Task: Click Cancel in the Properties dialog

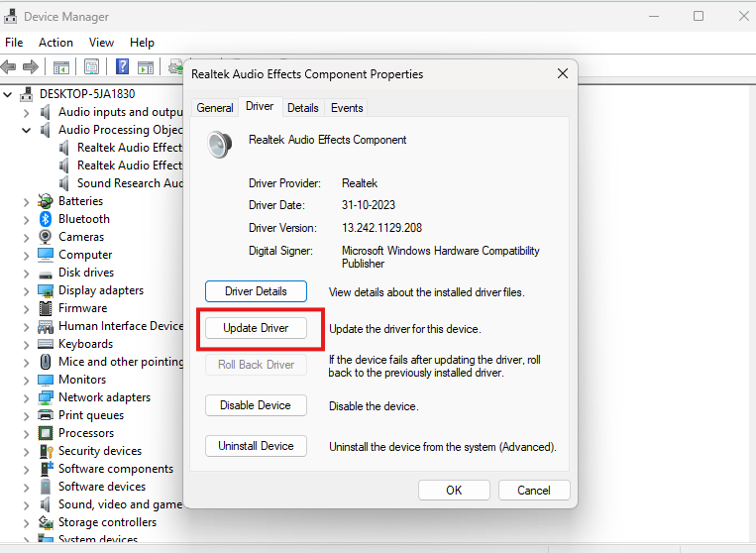Action: click(x=534, y=491)
